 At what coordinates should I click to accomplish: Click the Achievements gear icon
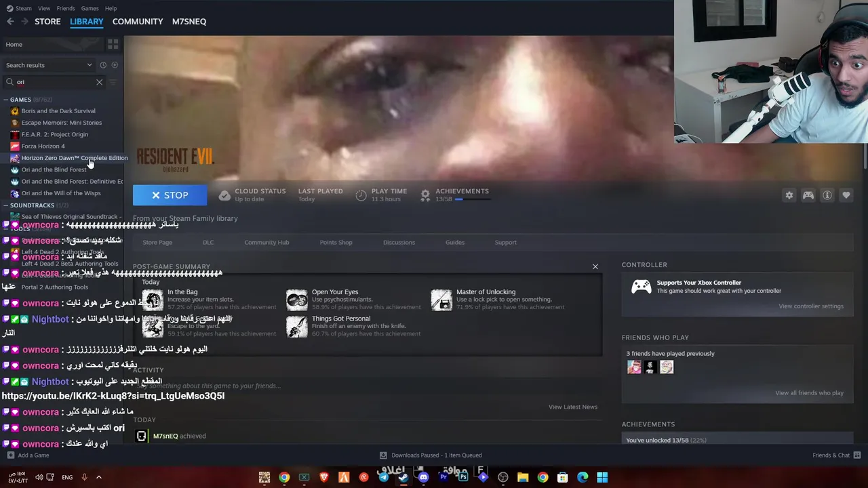tap(425, 195)
